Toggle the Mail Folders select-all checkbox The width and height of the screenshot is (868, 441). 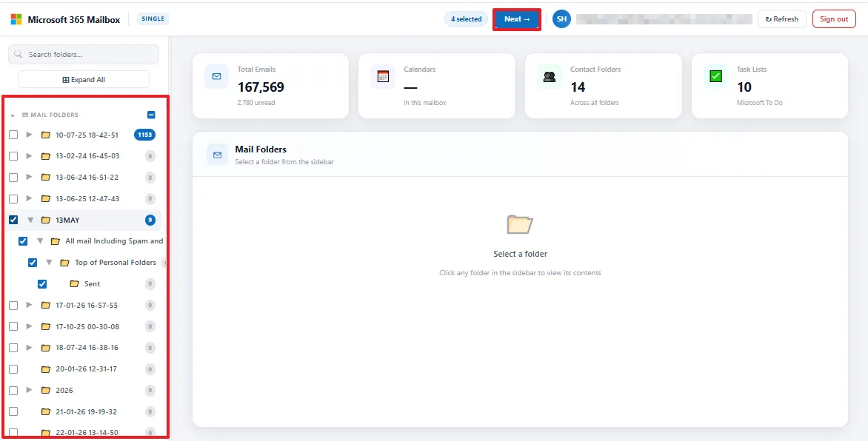pos(151,115)
